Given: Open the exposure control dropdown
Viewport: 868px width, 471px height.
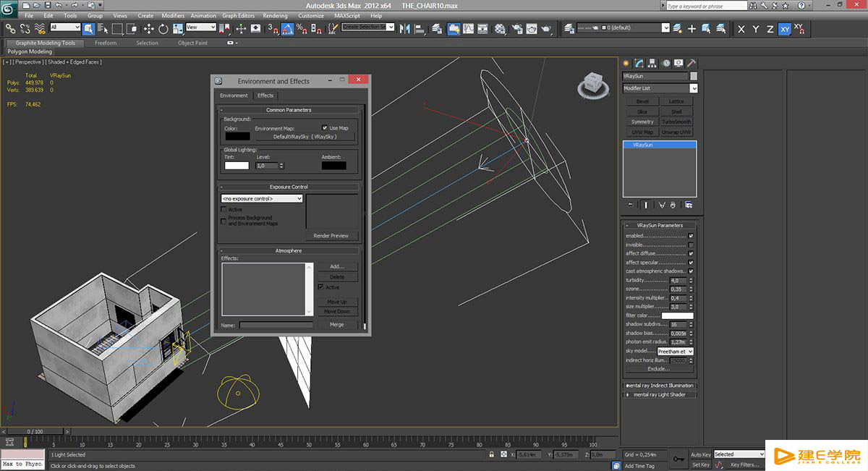Looking at the screenshot, I should point(262,198).
